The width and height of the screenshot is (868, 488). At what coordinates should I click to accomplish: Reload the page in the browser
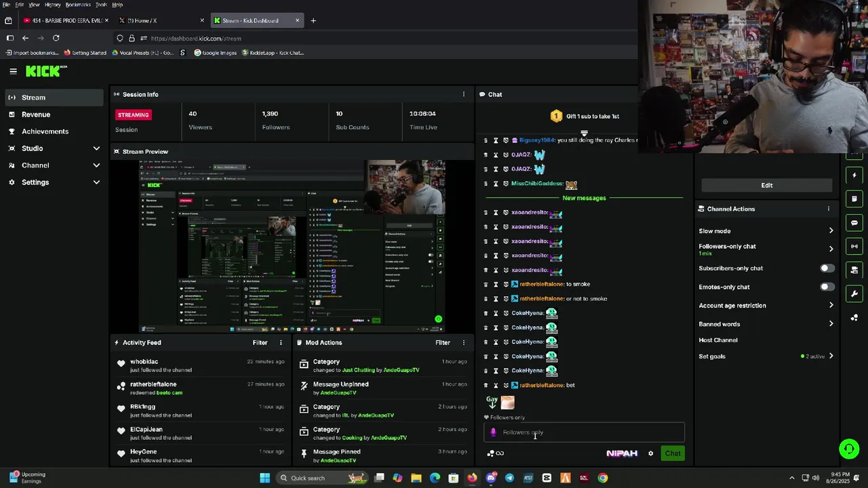click(56, 38)
